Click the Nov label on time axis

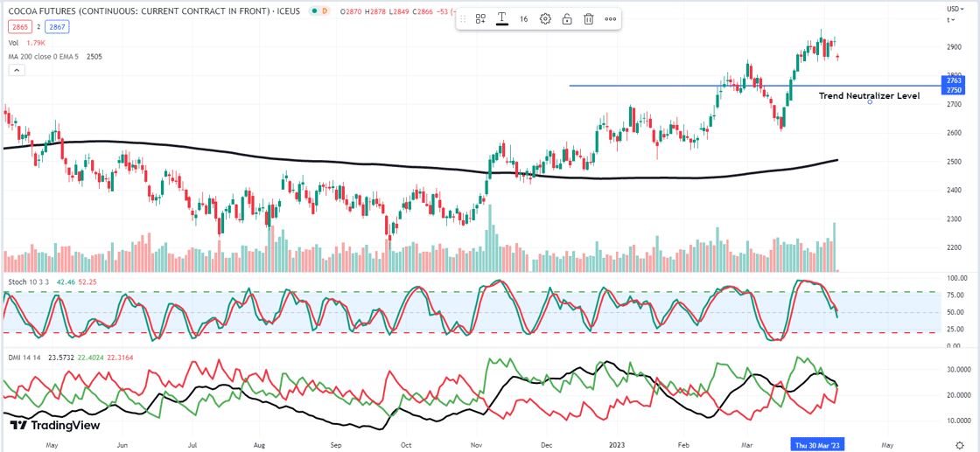478,445
